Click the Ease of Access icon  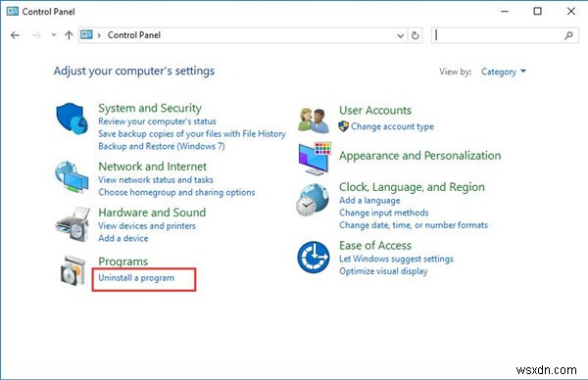tap(314, 257)
